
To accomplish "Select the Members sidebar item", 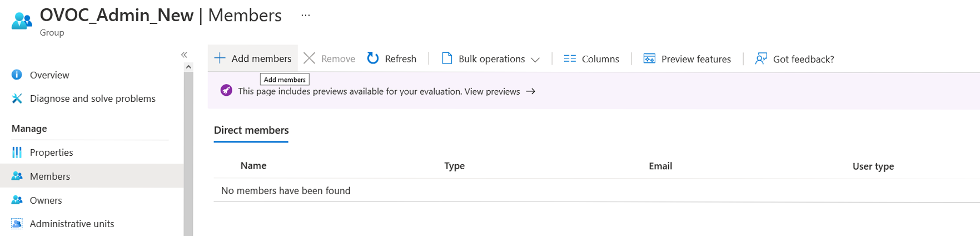I will (50, 176).
